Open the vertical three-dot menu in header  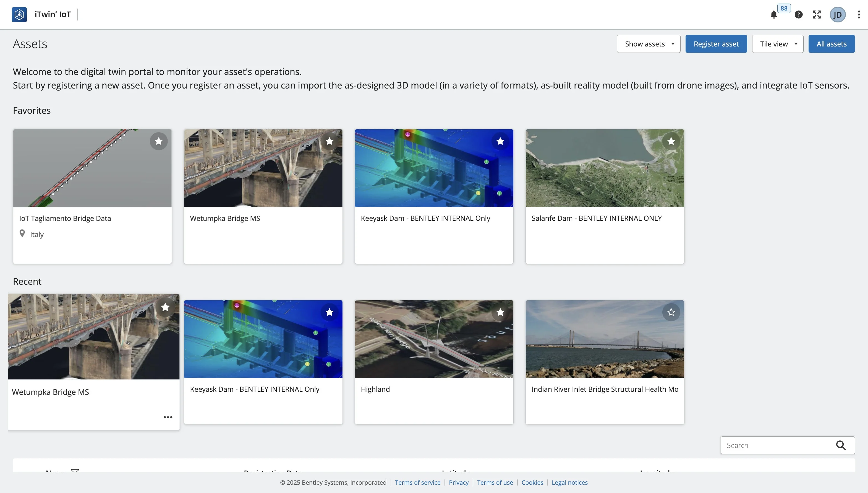859,15
